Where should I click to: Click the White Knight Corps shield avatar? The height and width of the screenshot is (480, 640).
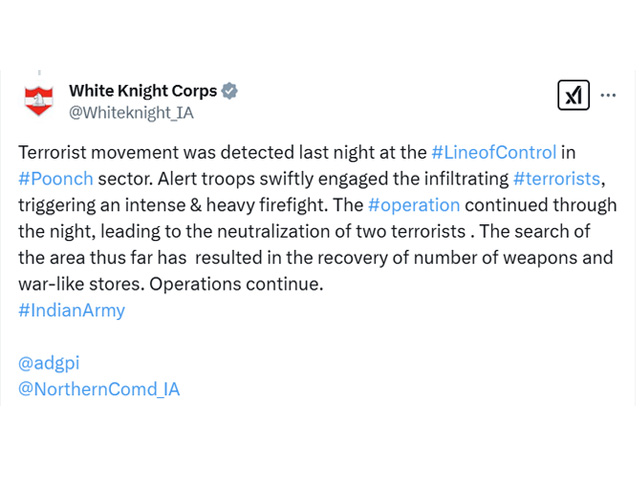pos(39,100)
